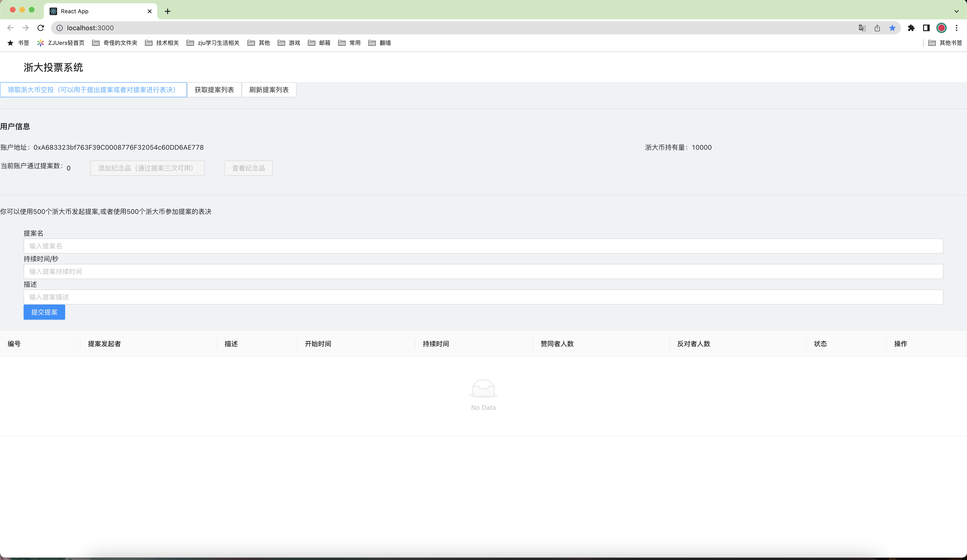Screen dimensions: 967x560
Task: Open the Chrome three-dot menu
Action: pyautogui.click(x=957, y=28)
